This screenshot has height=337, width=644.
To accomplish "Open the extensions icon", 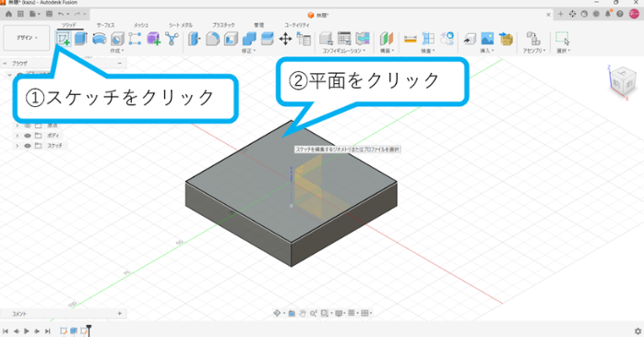I will coord(573,14).
